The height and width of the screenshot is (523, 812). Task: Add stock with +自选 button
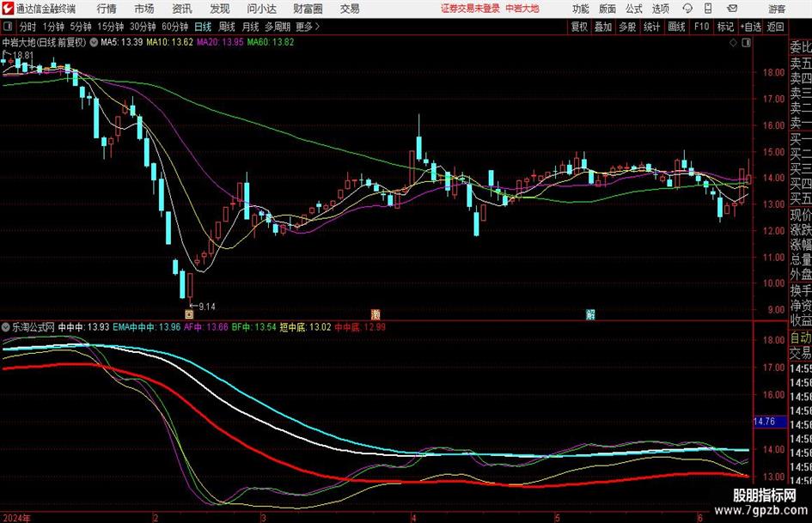[x=750, y=27]
